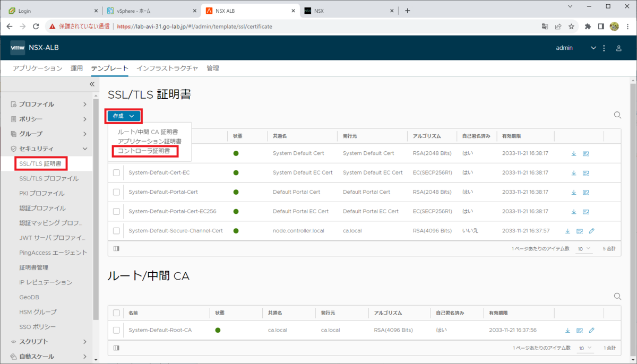
Task: Click the vmw NSX-ALB logo
Action: tap(35, 48)
